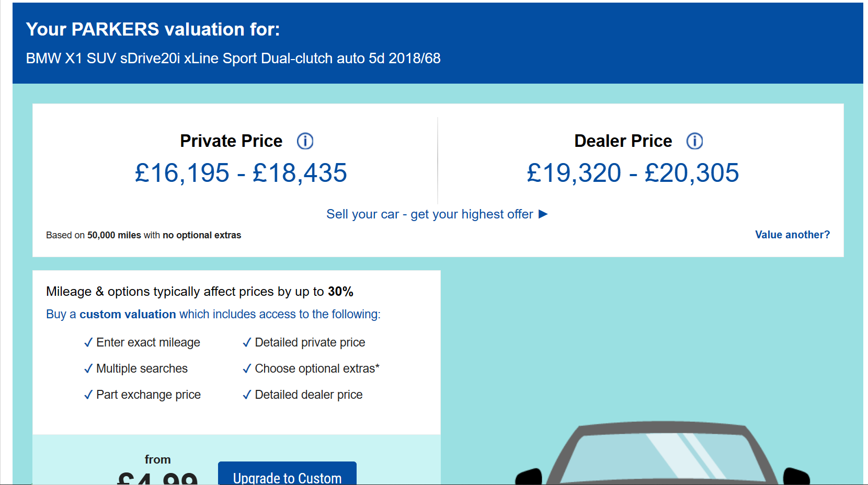Open Sell your car highest offer link

[x=429, y=214]
